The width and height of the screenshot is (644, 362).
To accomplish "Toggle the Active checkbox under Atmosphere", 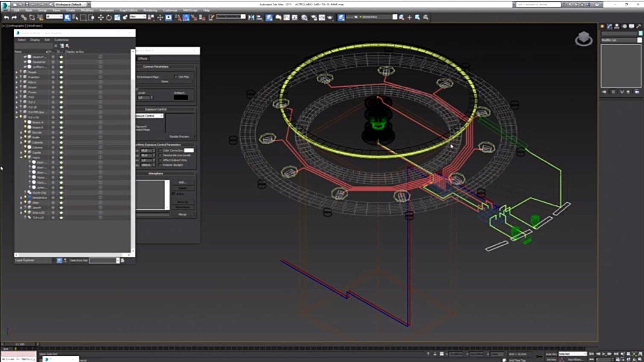I will 173,194.
